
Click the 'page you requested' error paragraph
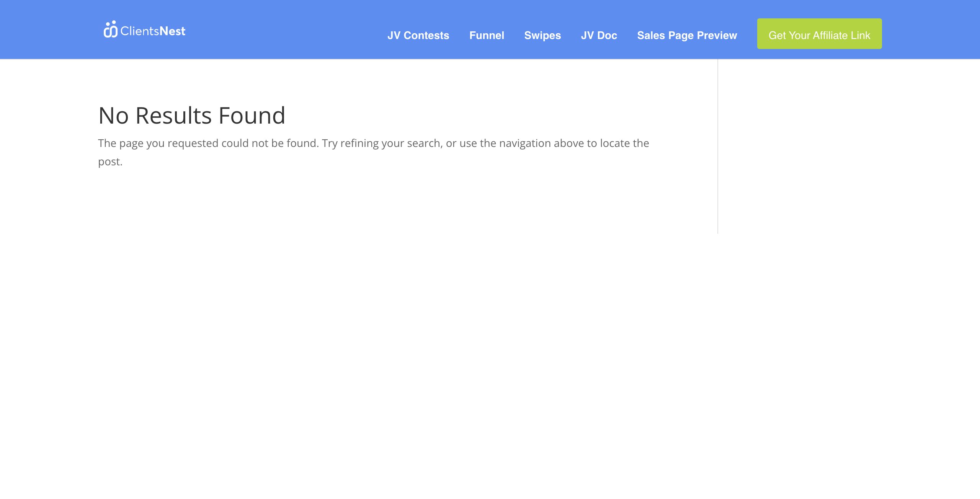click(168, 143)
